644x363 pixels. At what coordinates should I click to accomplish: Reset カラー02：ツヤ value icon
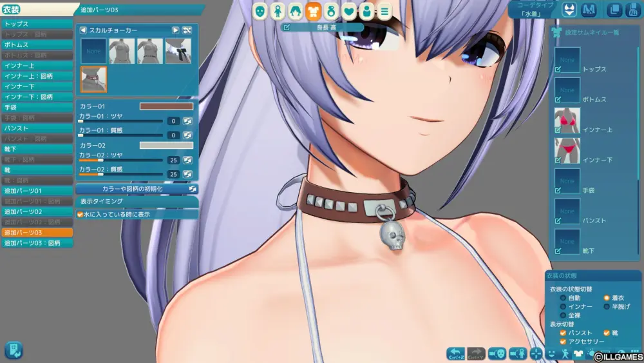click(187, 161)
